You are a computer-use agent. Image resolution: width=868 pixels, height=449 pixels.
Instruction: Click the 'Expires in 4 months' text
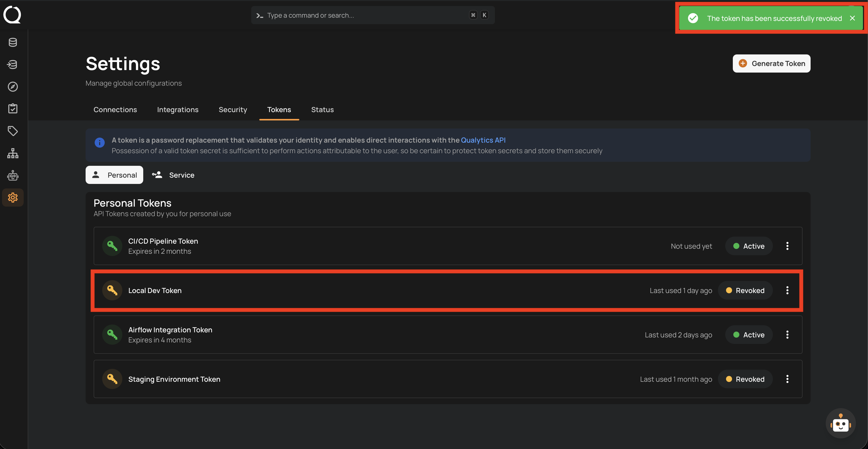159,340
